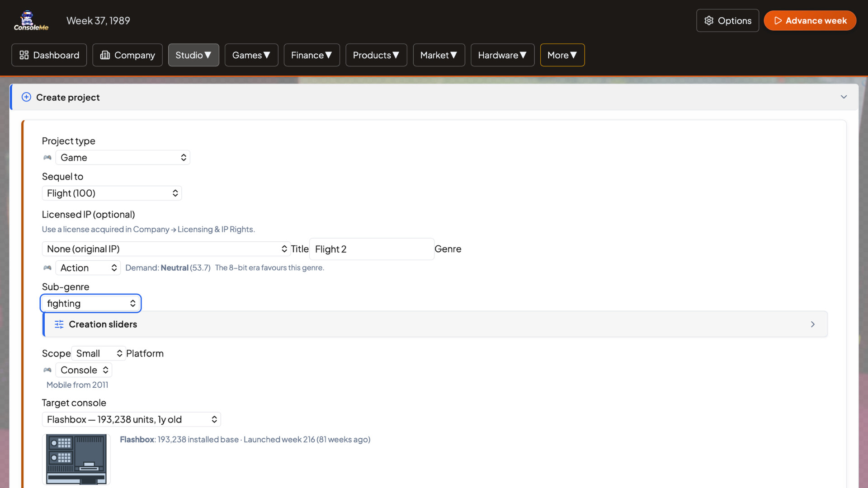The width and height of the screenshot is (868, 488).
Task: Click the Flight 2 title field
Action: click(372, 249)
